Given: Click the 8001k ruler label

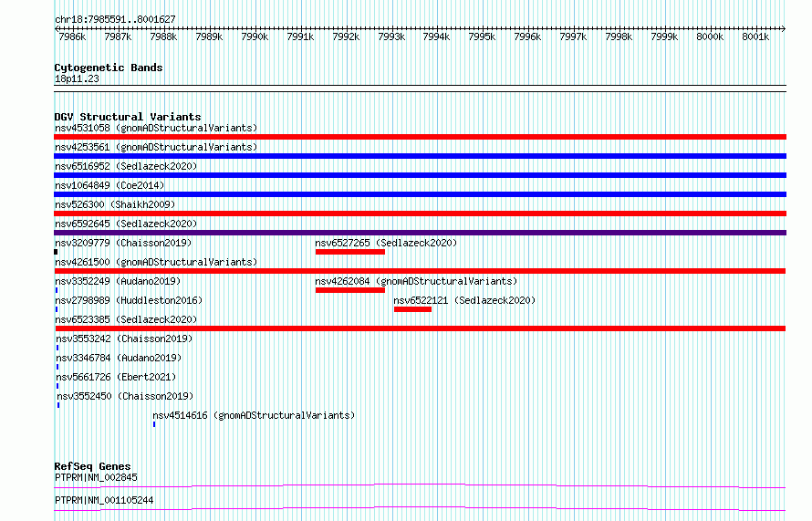Looking at the screenshot, I should 755,36.
